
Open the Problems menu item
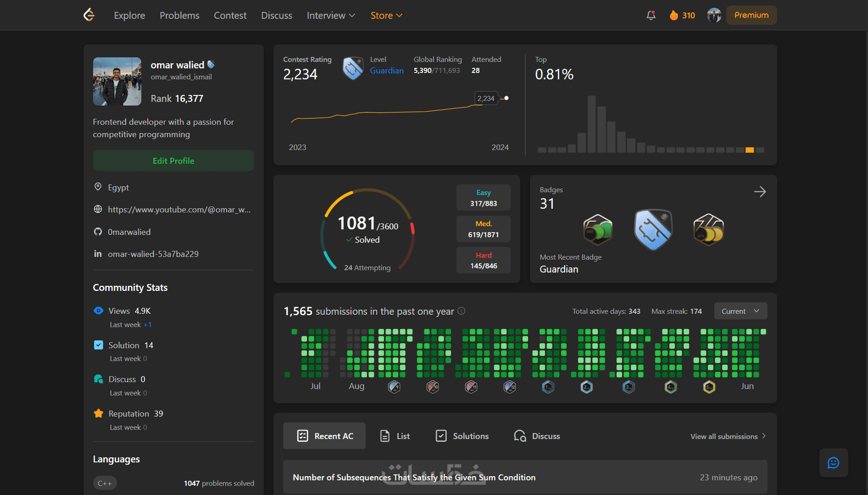click(179, 15)
